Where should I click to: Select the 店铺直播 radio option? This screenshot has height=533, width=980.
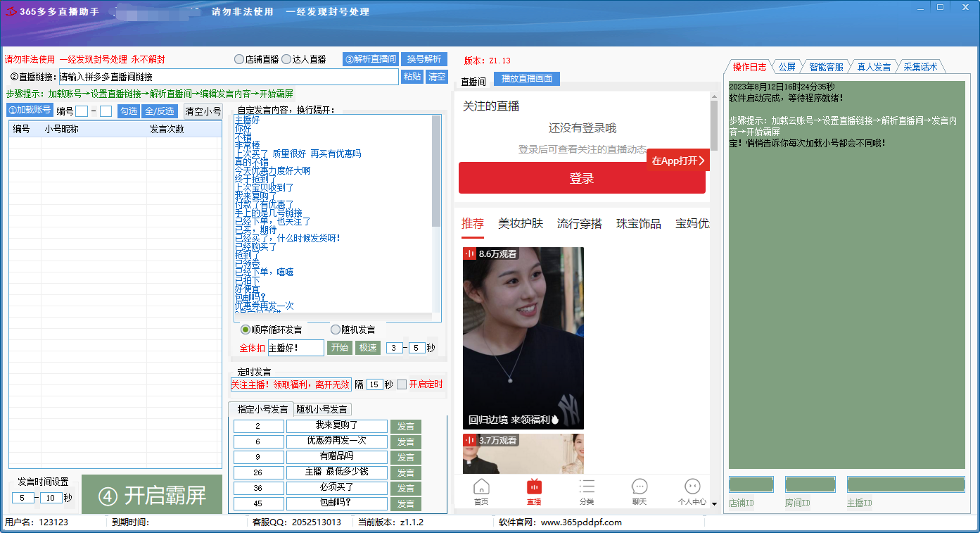pos(239,60)
